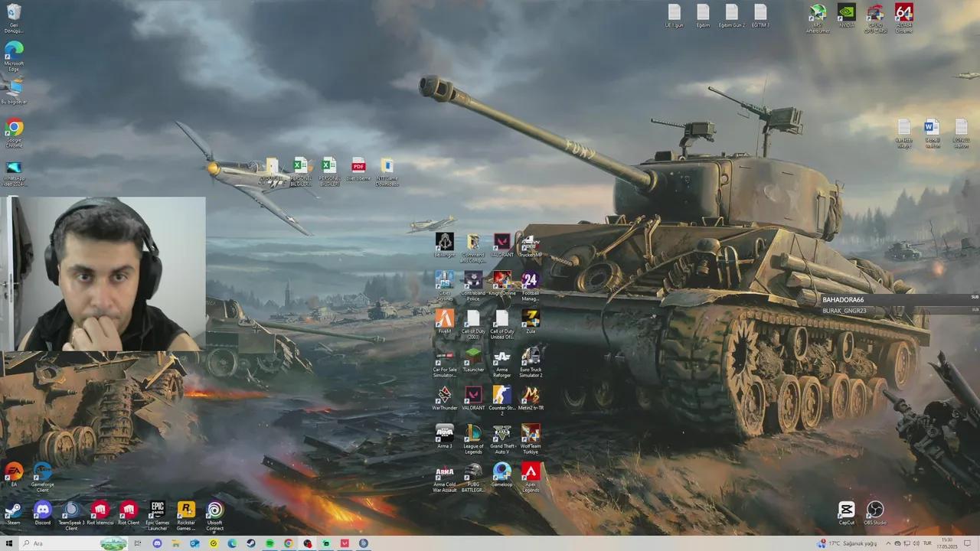Open Spotify from the taskbar

[269, 543]
